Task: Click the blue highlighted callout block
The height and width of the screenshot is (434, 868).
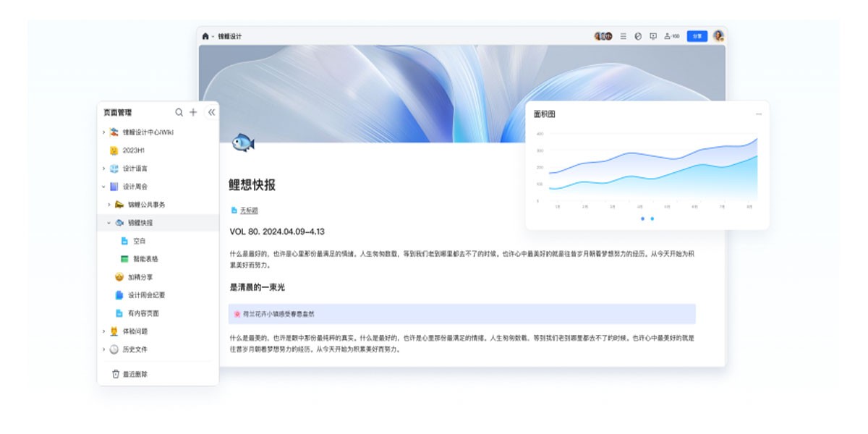Action: click(x=462, y=314)
